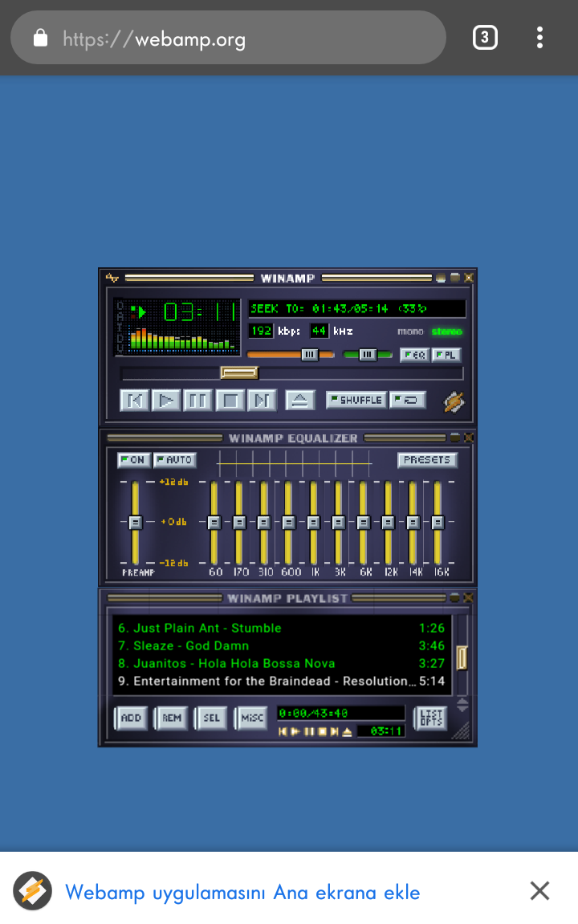Skip to the previous track
This screenshot has width=578, height=924.
tap(134, 400)
